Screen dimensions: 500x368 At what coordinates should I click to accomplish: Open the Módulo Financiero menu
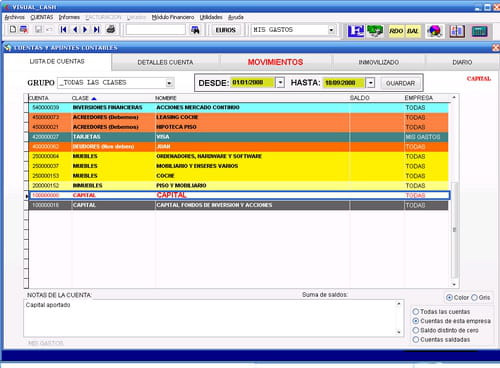pos(173,17)
